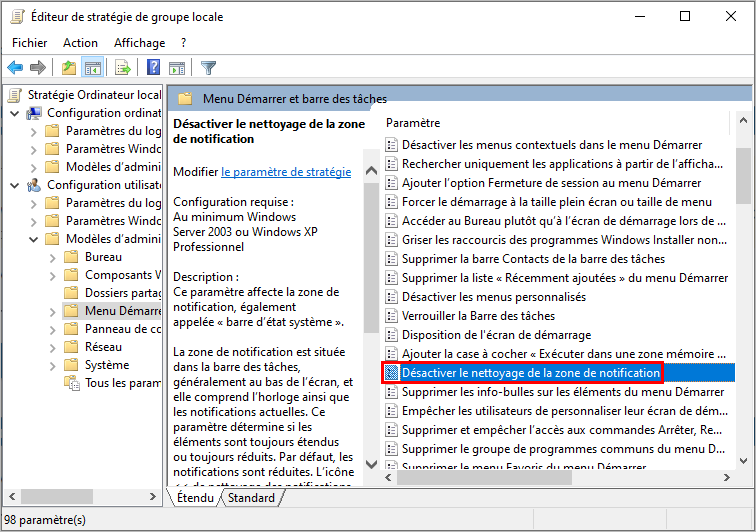The height and width of the screenshot is (532, 756).
Task: Click the Forward arrow toolbar icon
Action: [38, 68]
